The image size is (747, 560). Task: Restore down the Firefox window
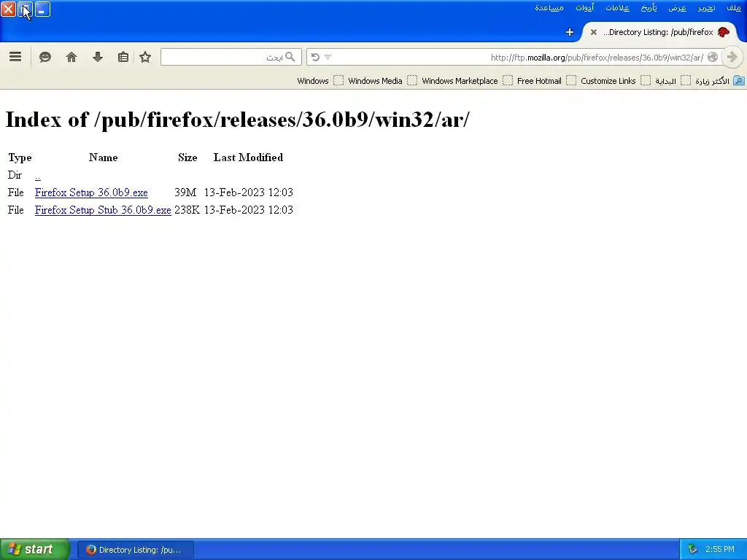pyautogui.click(x=26, y=9)
